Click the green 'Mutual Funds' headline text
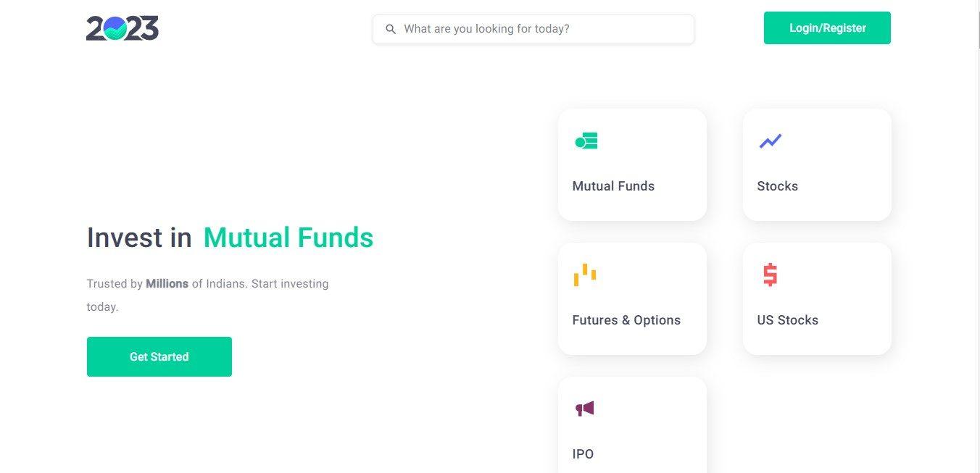The width and height of the screenshot is (980, 473). 288,238
